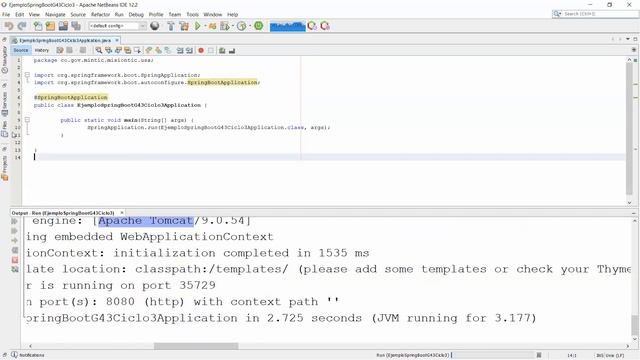Click the red Stop icon in Output panel
The width and height of the screenshot is (640, 360).
pos(15,260)
